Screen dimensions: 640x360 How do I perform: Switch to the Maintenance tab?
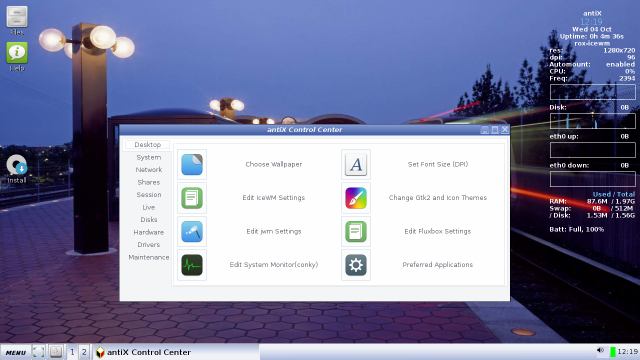[x=149, y=257]
